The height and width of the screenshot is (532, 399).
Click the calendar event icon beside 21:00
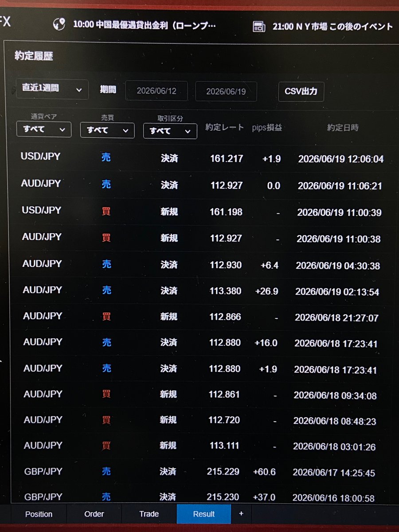tap(259, 26)
